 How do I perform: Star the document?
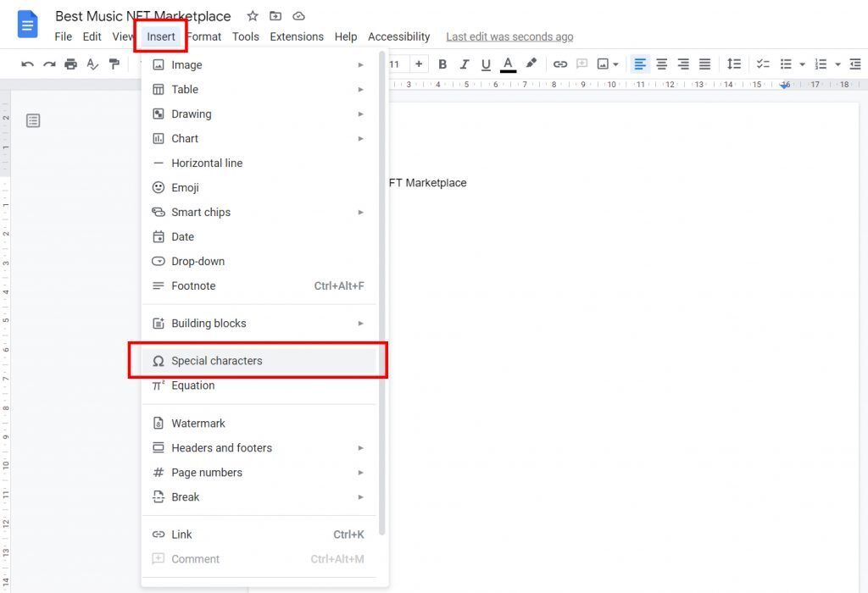[252, 15]
